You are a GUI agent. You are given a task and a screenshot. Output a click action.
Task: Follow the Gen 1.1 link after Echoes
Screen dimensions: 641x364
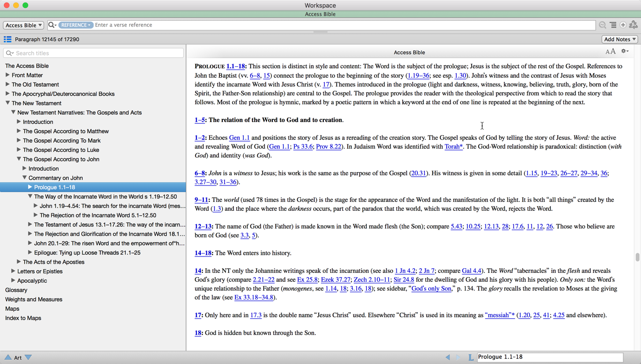tap(239, 138)
